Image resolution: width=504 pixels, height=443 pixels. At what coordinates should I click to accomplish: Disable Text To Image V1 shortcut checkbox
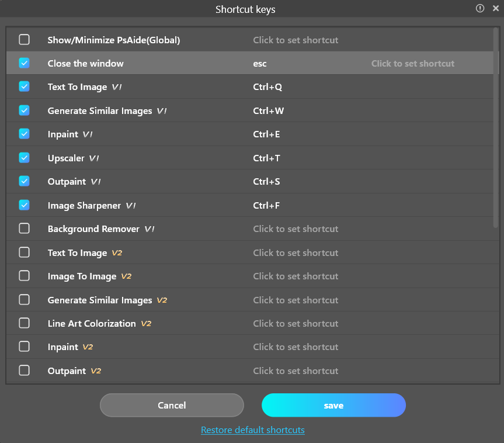tap(24, 86)
